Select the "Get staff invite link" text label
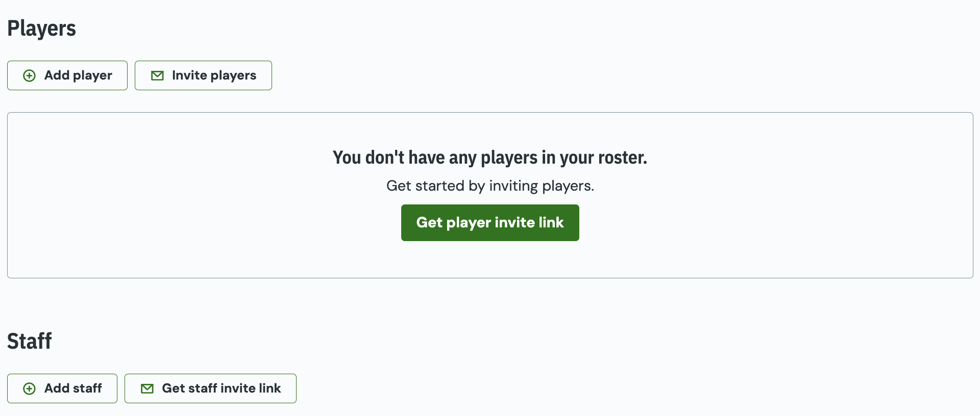Screen dimensions: 980x416 [221, 388]
